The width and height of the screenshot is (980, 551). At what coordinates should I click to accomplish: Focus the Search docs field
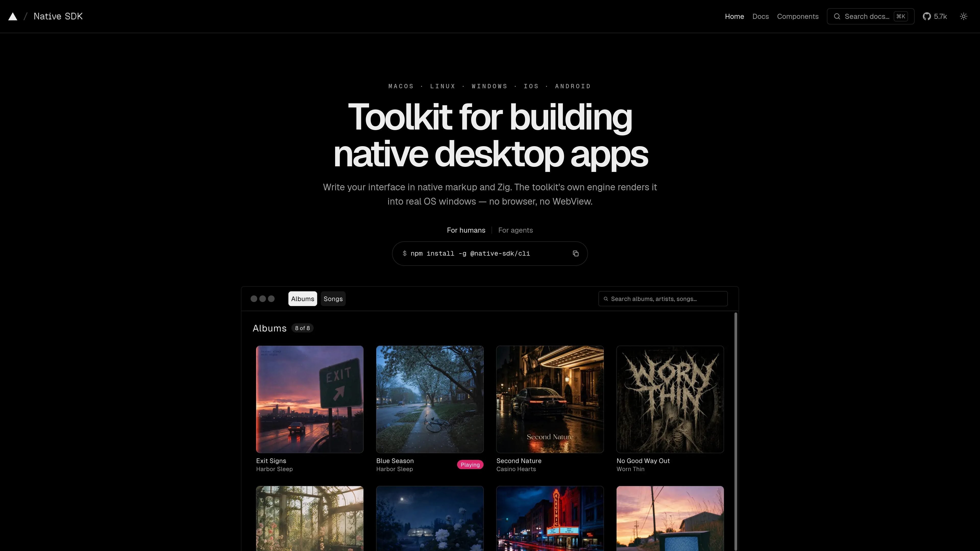[x=871, y=16]
